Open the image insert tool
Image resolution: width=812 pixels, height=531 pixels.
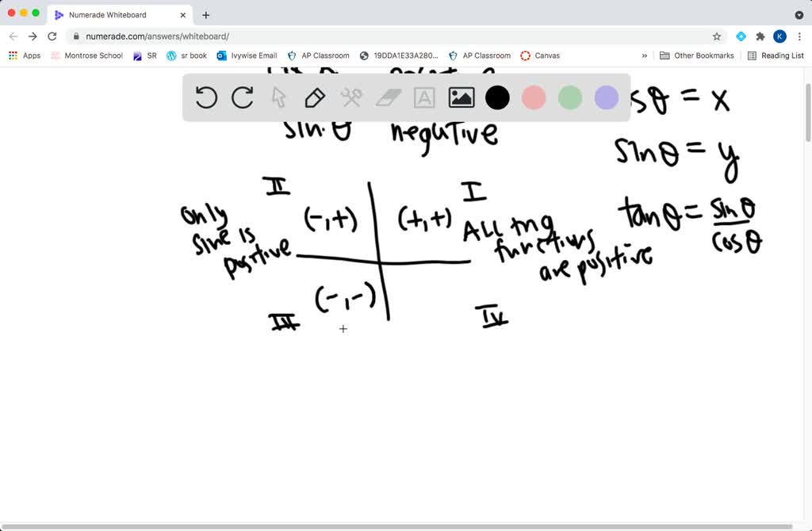coord(461,97)
